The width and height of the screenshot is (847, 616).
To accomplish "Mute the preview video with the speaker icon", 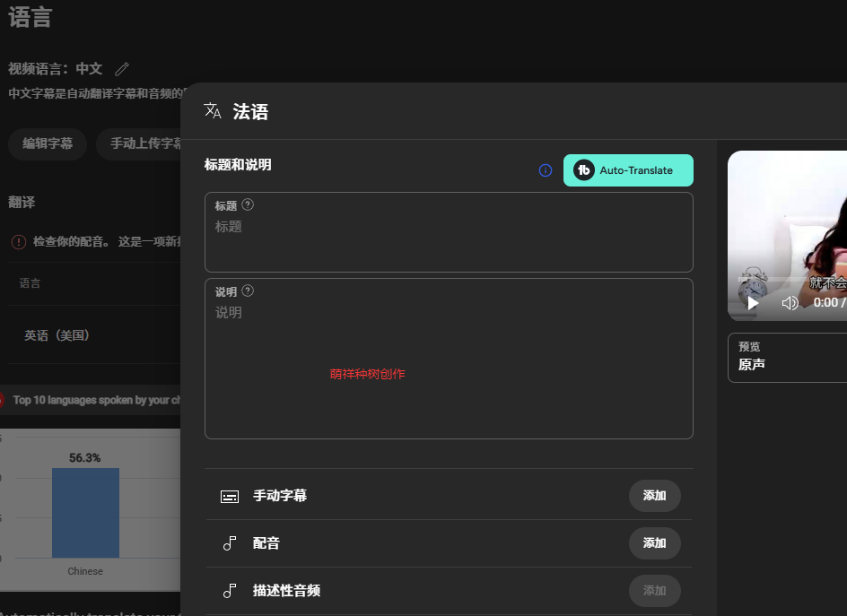I will click(x=790, y=302).
